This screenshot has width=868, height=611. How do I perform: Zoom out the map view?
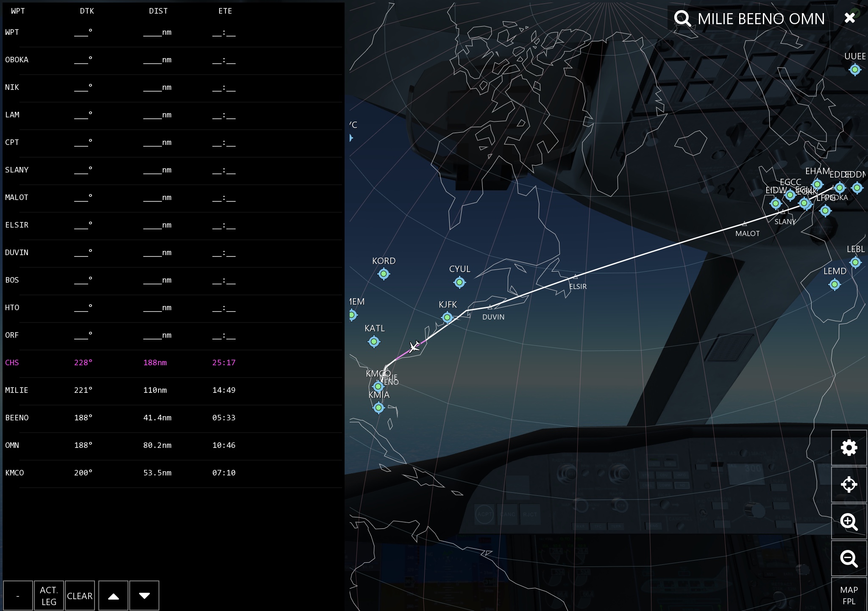(x=849, y=558)
